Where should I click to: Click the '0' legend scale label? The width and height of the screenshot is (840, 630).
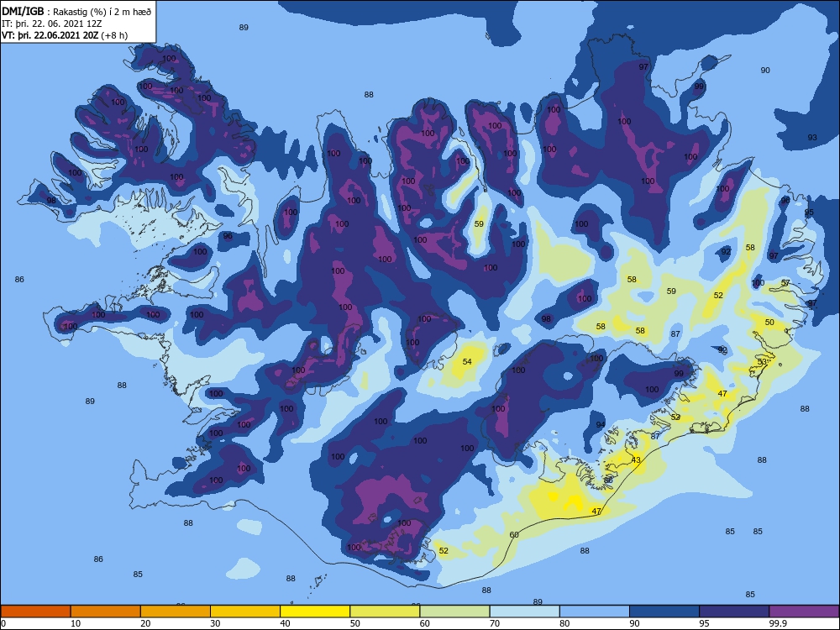pos(3,623)
